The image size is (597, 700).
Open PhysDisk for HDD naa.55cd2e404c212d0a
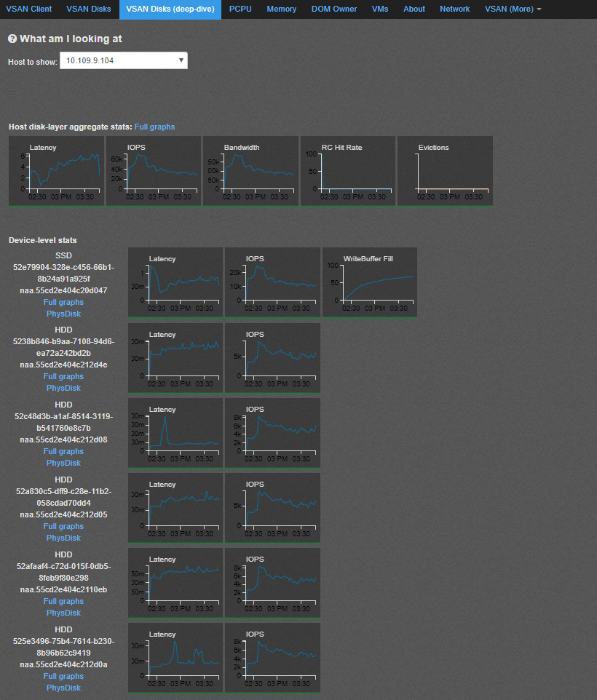tap(63, 688)
